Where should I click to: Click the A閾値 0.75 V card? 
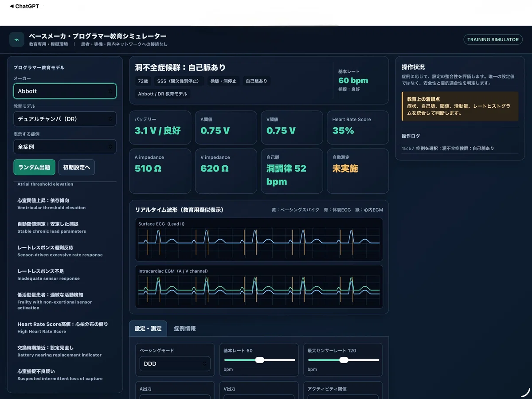[x=226, y=127]
